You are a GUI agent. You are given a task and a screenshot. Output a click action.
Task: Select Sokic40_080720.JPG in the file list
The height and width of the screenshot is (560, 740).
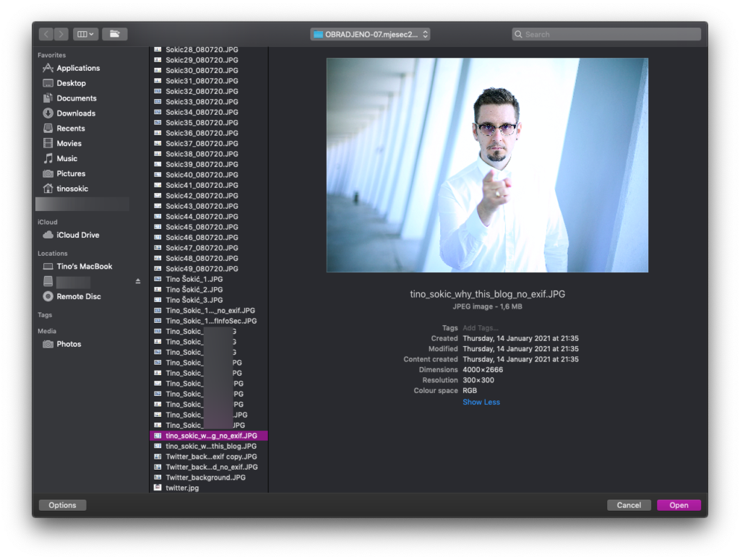pos(202,175)
